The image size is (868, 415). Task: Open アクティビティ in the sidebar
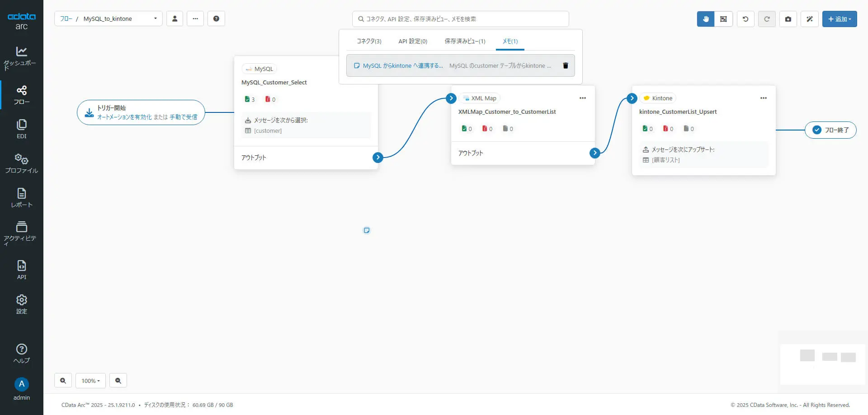(x=21, y=233)
